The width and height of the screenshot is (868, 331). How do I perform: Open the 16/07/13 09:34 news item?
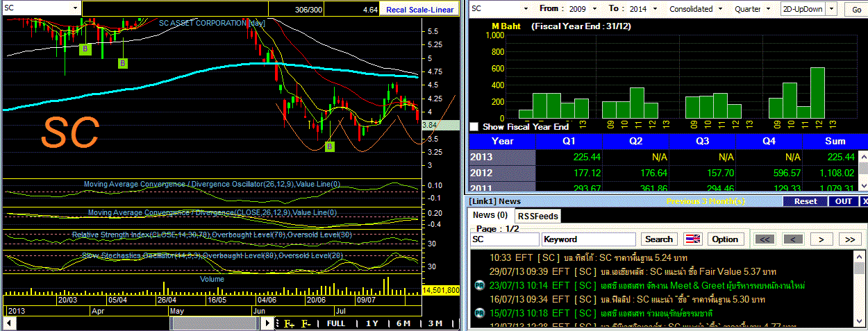pos(627,299)
